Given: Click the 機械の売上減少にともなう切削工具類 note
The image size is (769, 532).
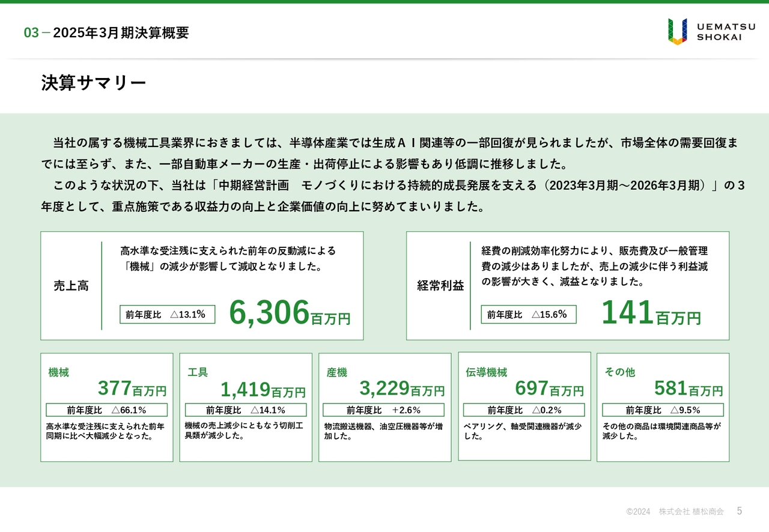Looking at the screenshot, I should (245, 430).
